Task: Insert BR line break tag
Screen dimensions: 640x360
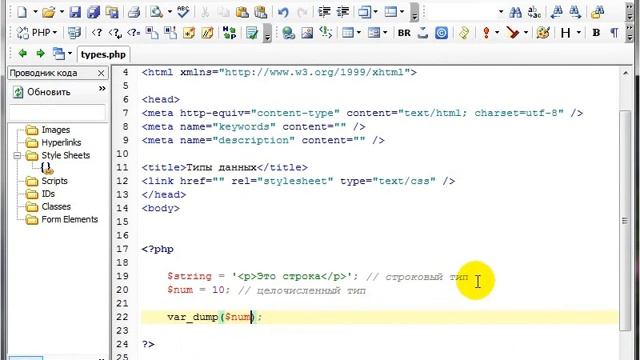Action: (x=404, y=33)
